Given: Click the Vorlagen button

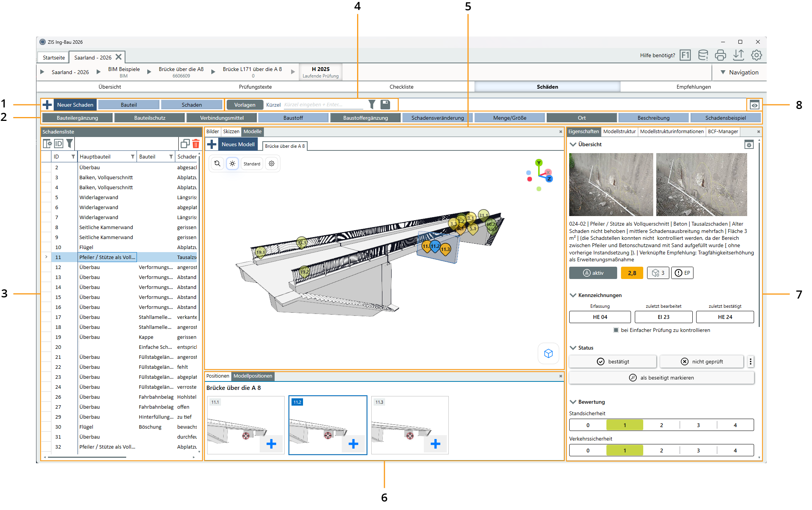Looking at the screenshot, I should pyautogui.click(x=245, y=105).
